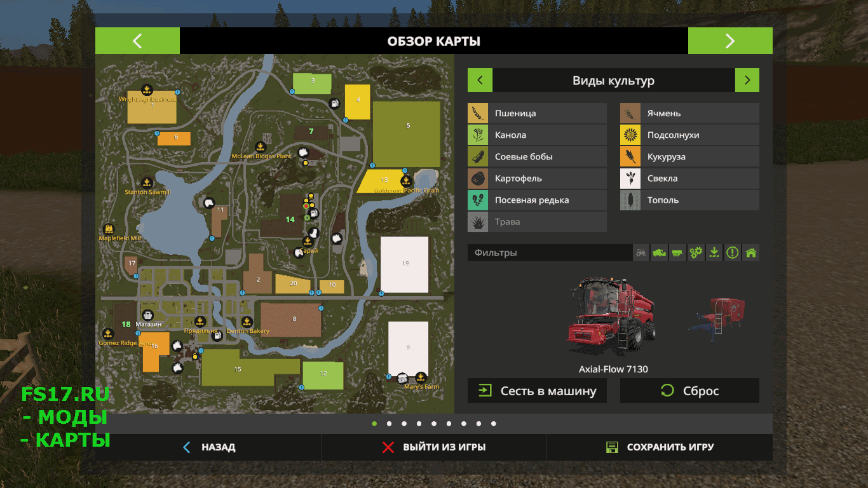868x488 pixels.
Task: Select field 5 on the map
Action: coord(407,133)
